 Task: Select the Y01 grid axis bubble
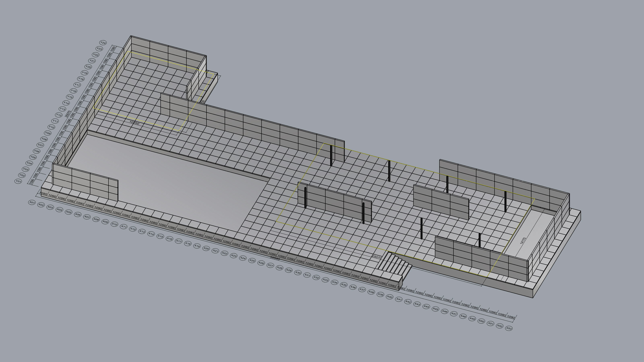18,181
